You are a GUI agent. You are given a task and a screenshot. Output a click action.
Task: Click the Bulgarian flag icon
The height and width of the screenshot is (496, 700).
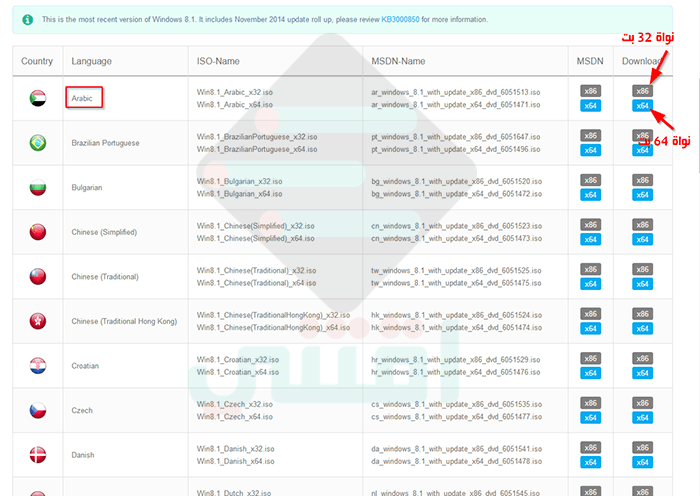[38, 188]
